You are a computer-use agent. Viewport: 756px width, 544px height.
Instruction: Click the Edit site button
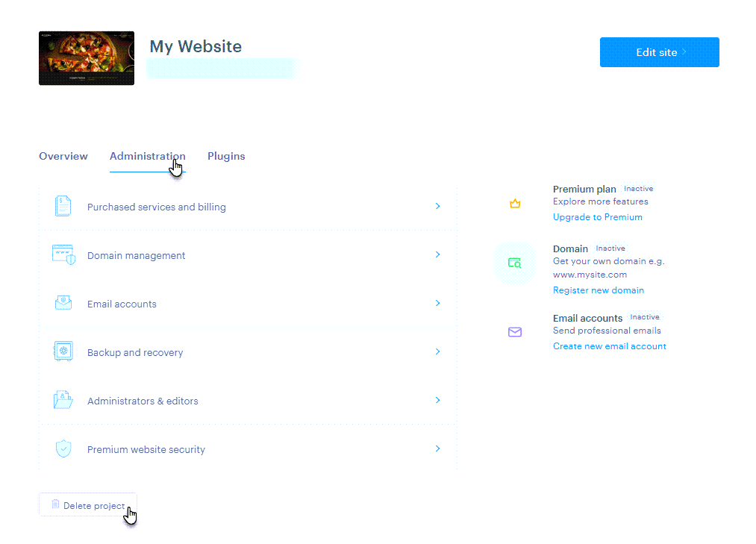660,52
